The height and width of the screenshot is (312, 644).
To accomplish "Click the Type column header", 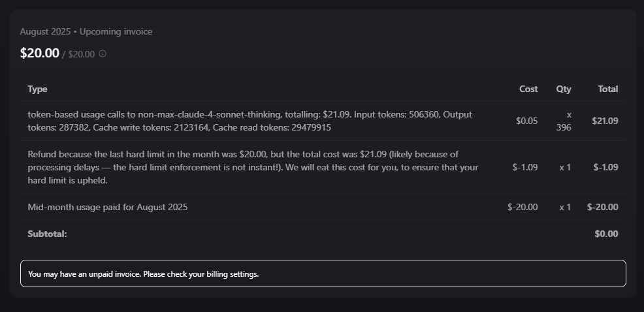I will (37, 89).
